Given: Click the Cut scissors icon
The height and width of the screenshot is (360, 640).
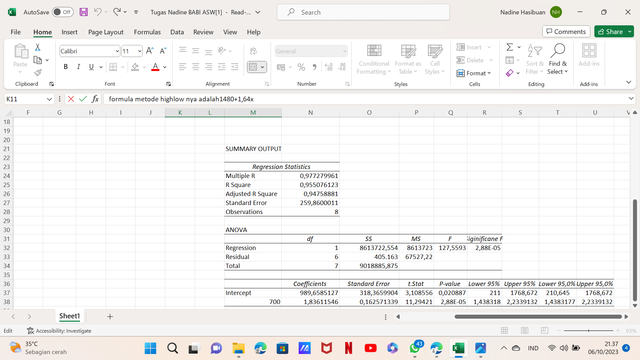Looking at the screenshot, I should click(38, 47).
